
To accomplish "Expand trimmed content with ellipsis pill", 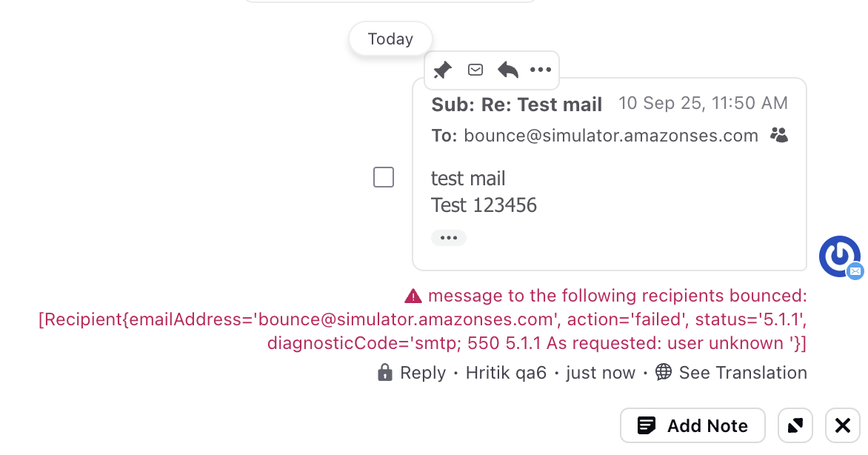I will [448, 238].
